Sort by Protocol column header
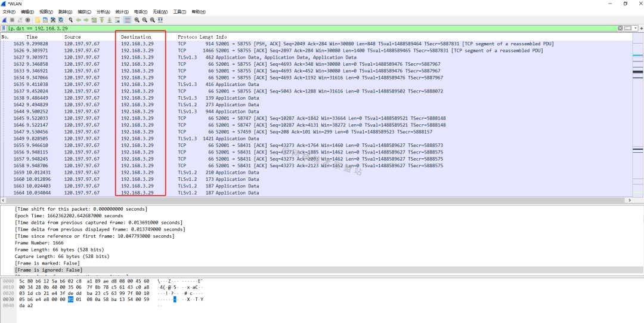The width and height of the screenshot is (644, 323). click(x=187, y=37)
